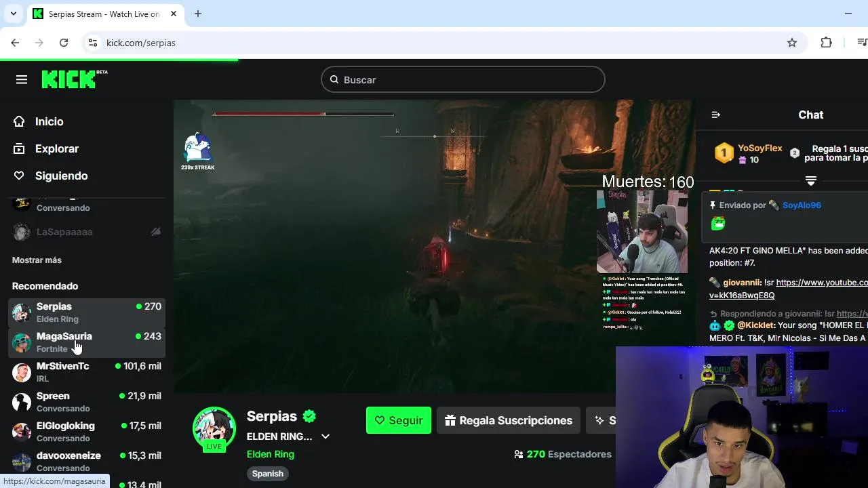Image resolution: width=868 pixels, height=488 pixels.
Task: Collapse the chat panel icon
Action: coord(715,115)
